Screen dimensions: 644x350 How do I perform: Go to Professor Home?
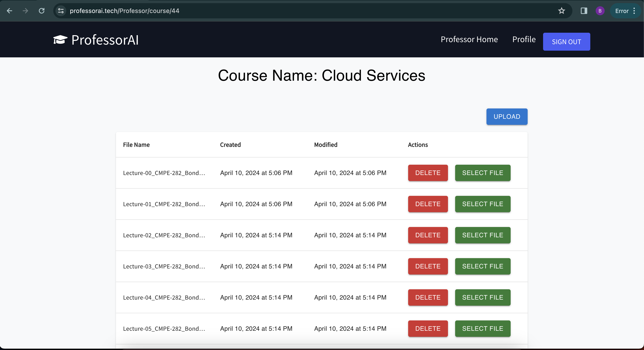[469, 39]
